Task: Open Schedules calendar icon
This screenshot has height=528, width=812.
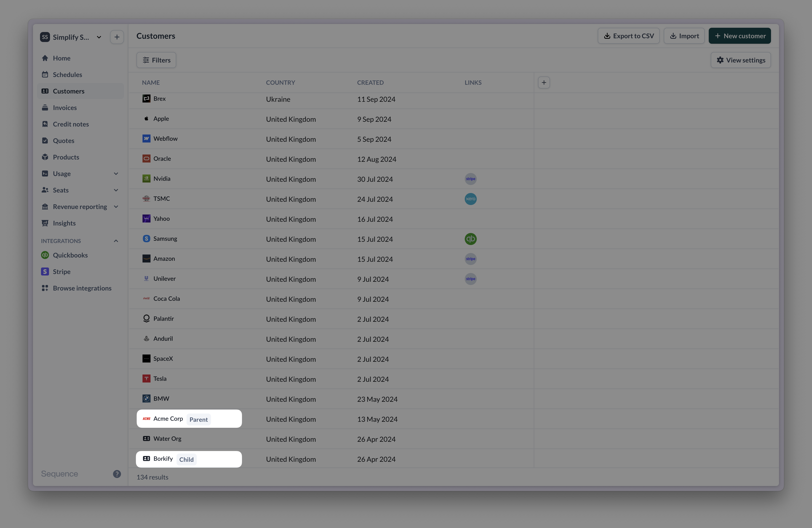Action: tap(45, 75)
